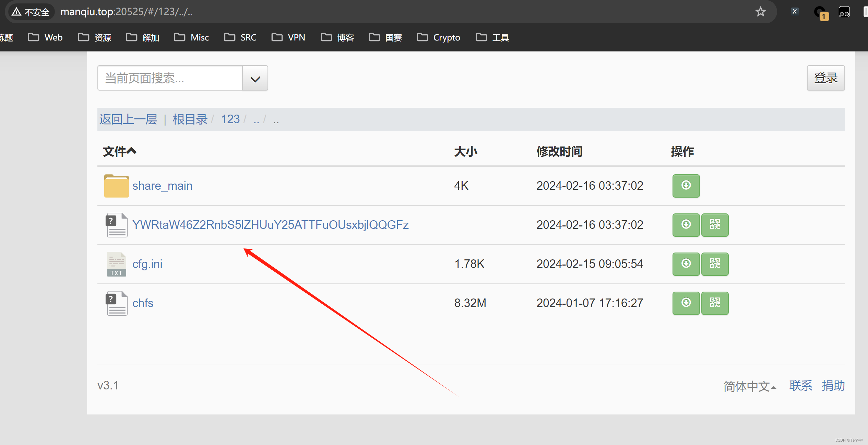Show QR code for chfs
The image size is (868, 445).
(x=715, y=303)
